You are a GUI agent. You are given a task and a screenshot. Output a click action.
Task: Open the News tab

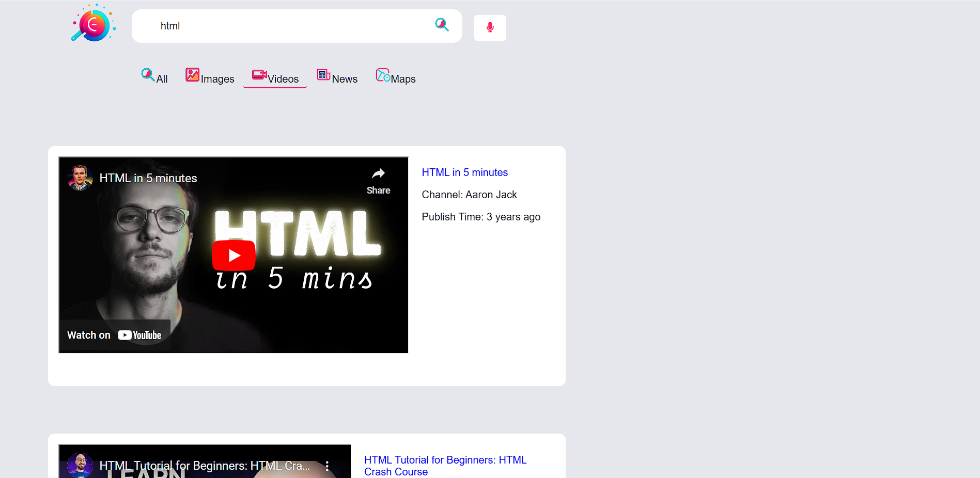point(337,76)
